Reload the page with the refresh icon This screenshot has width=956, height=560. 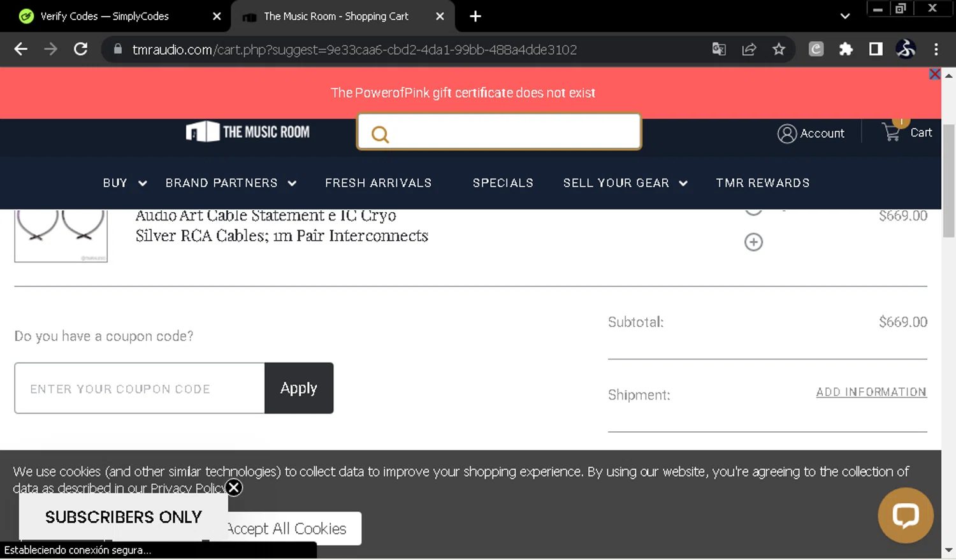click(81, 49)
